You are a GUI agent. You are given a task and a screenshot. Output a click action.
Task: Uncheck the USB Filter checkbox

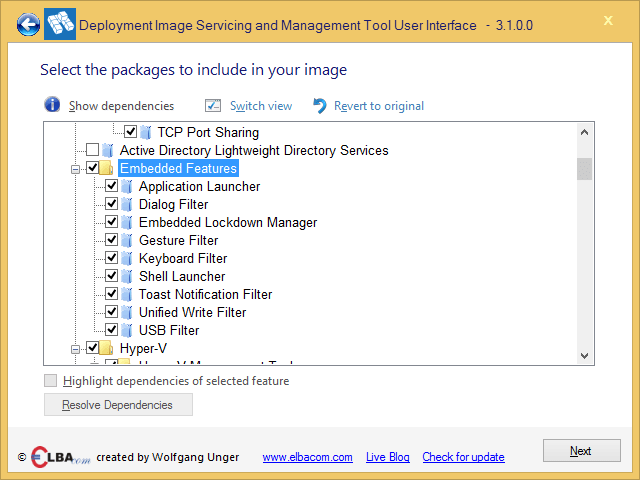click(111, 329)
